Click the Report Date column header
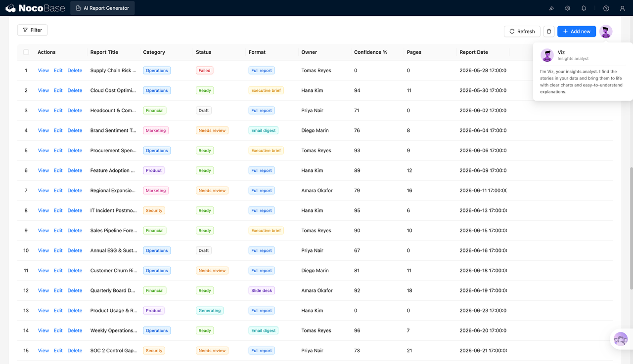The height and width of the screenshot is (364, 633). coord(474,52)
